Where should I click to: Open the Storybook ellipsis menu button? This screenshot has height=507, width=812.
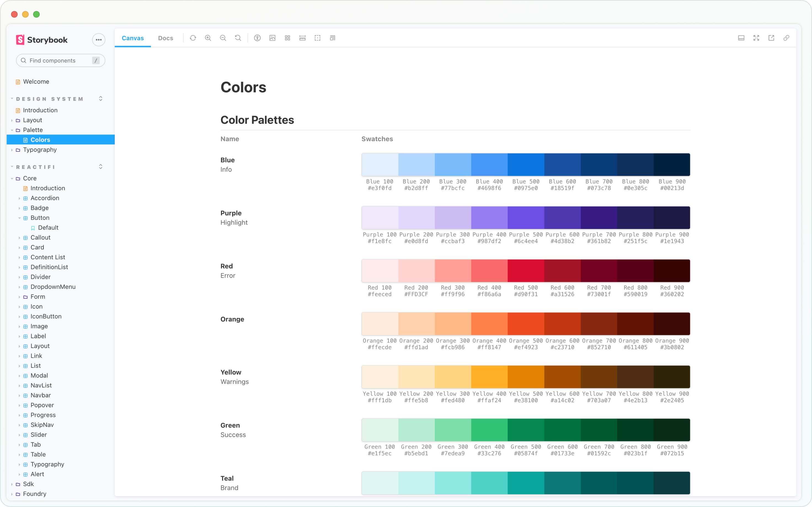(x=99, y=40)
